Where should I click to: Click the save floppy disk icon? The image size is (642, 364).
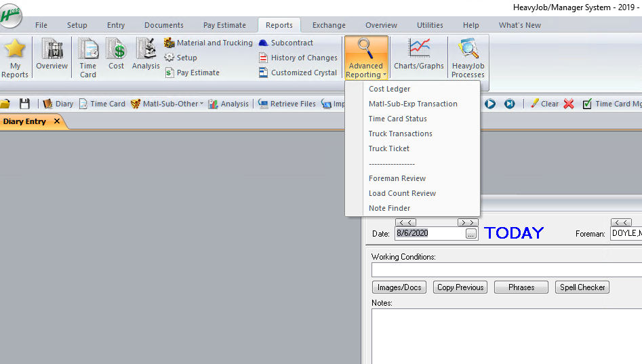coord(24,104)
